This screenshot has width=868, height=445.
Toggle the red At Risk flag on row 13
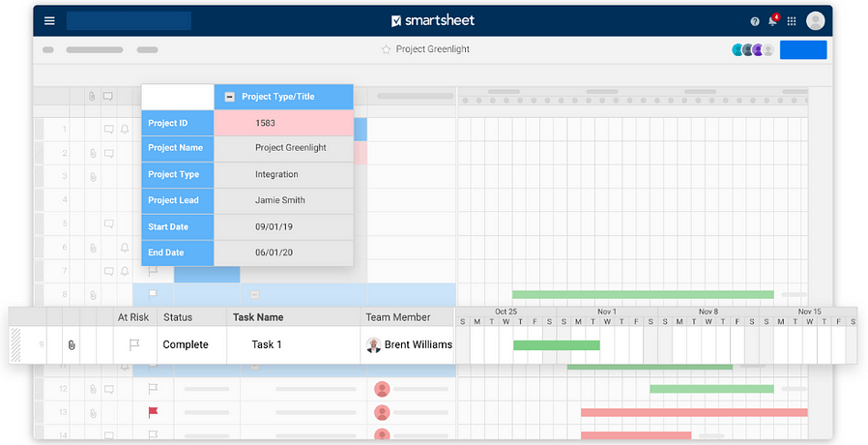pyautogui.click(x=153, y=412)
